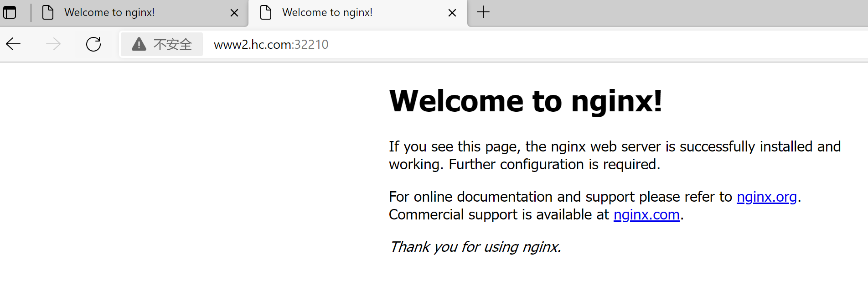Show site info via the 不安全 label
The height and width of the screenshot is (292, 868).
pos(172,44)
